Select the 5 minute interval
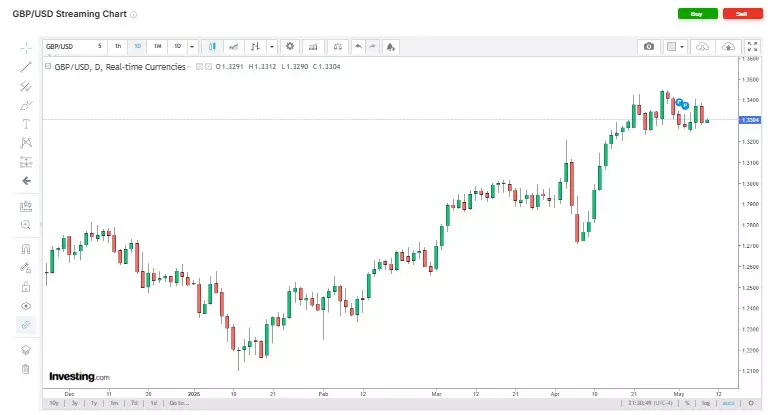The image size is (780, 415). 99,46
